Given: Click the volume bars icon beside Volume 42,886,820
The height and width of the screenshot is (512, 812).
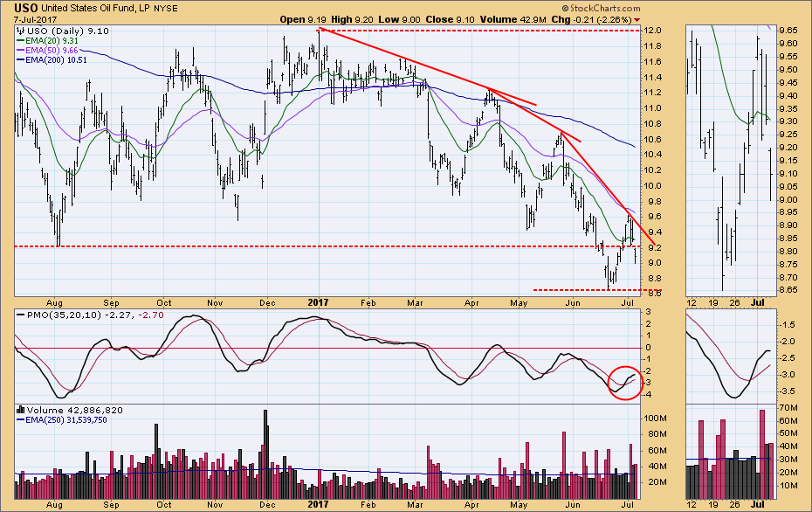Looking at the screenshot, I should pos(21,410).
